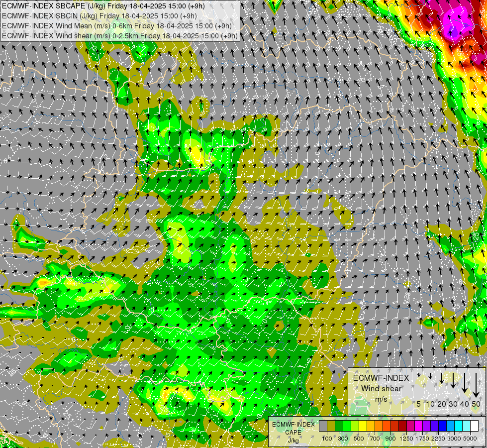Pick the purple swatch after 1750
The height and width of the screenshot is (448, 487).
tap(427, 426)
